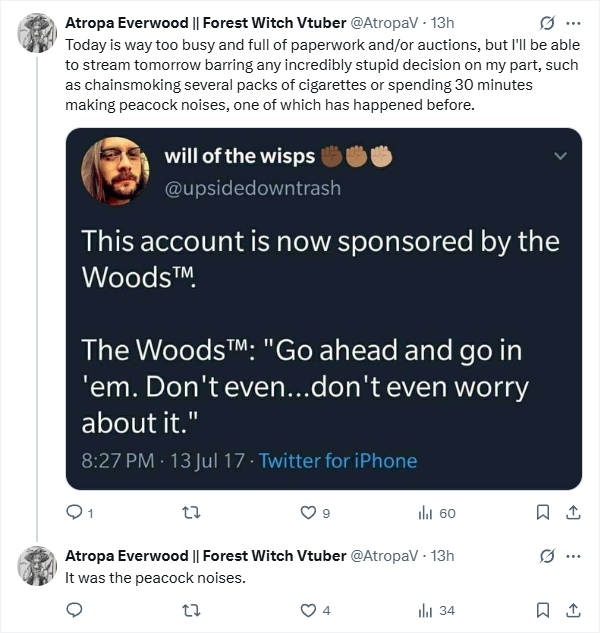
Task: Reply to the peacock noises tweet
Action: coord(73,610)
